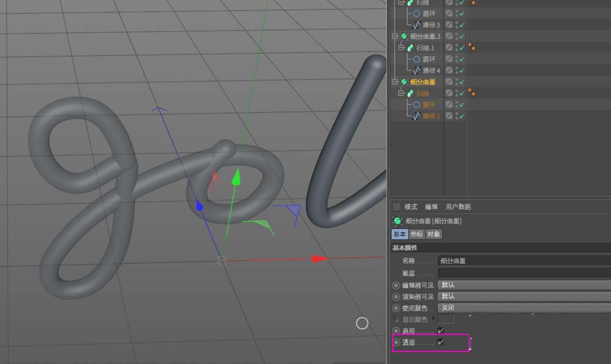The image size is (611, 364).
Task: Collapse the selected 细分曲面 tree node
Action: [x=395, y=82]
